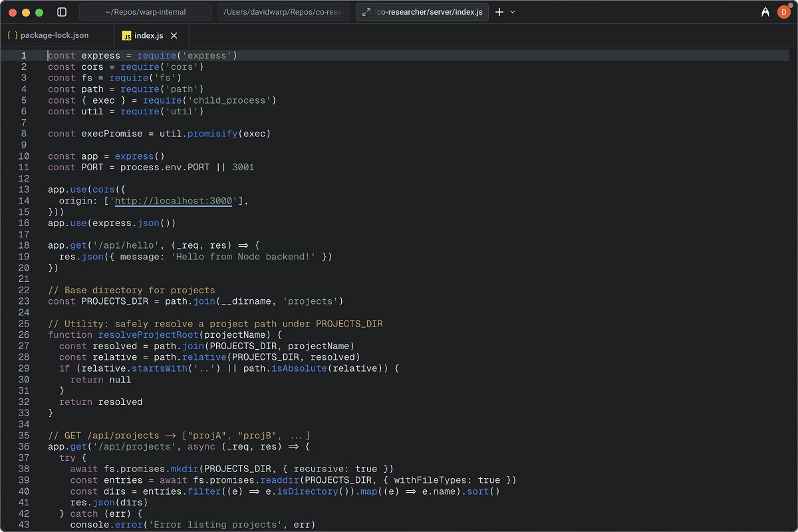Viewport: 798px width, 532px height.
Task: Toggle the sidebar panel icon in the title bar
Action: 61,11
